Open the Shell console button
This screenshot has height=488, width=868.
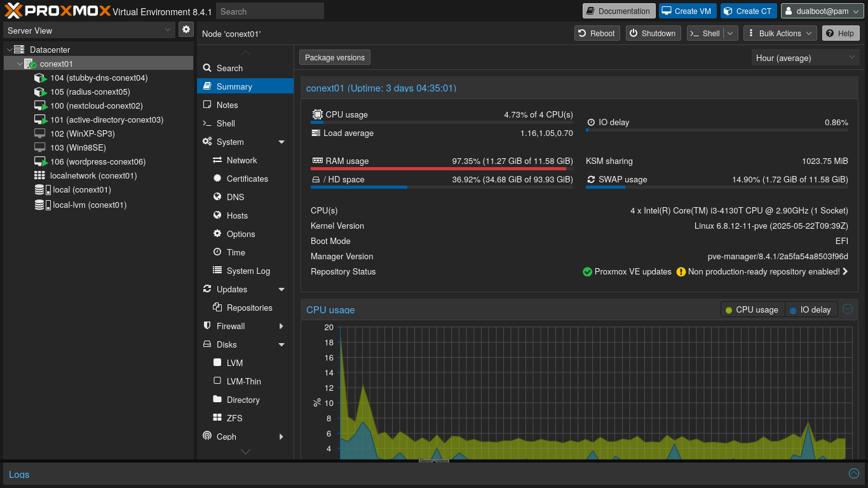(x=705, y=33)
